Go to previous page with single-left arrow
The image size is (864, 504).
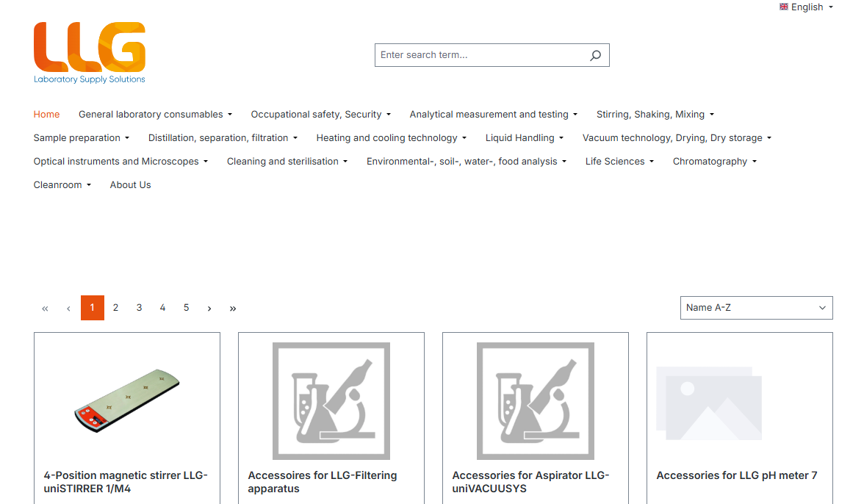[x=68, y=308]
